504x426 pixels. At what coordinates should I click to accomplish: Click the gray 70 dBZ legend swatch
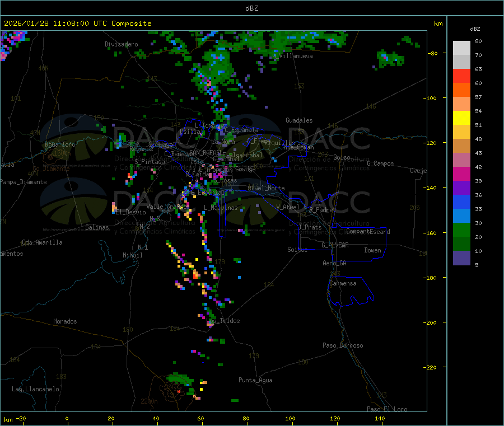click(x=461, y=62)
